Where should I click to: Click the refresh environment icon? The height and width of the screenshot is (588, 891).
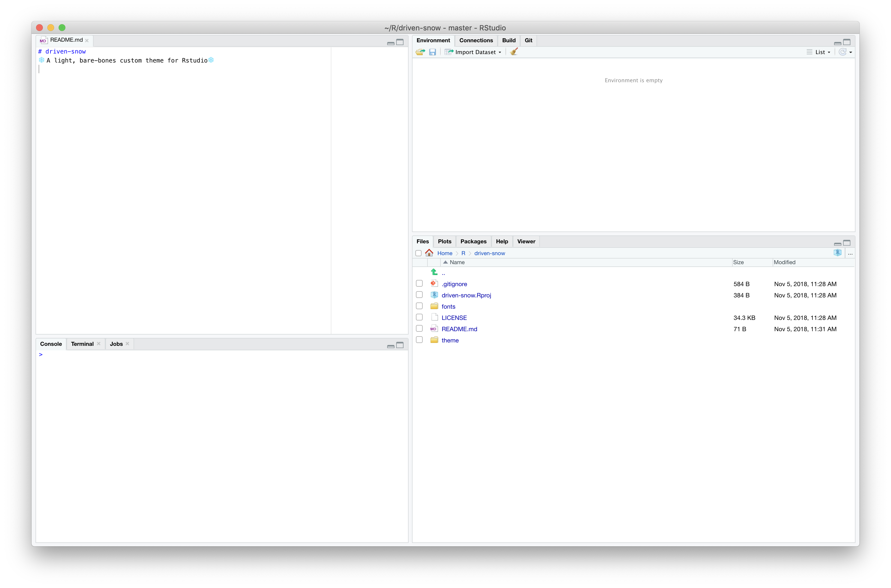(842, 52)
